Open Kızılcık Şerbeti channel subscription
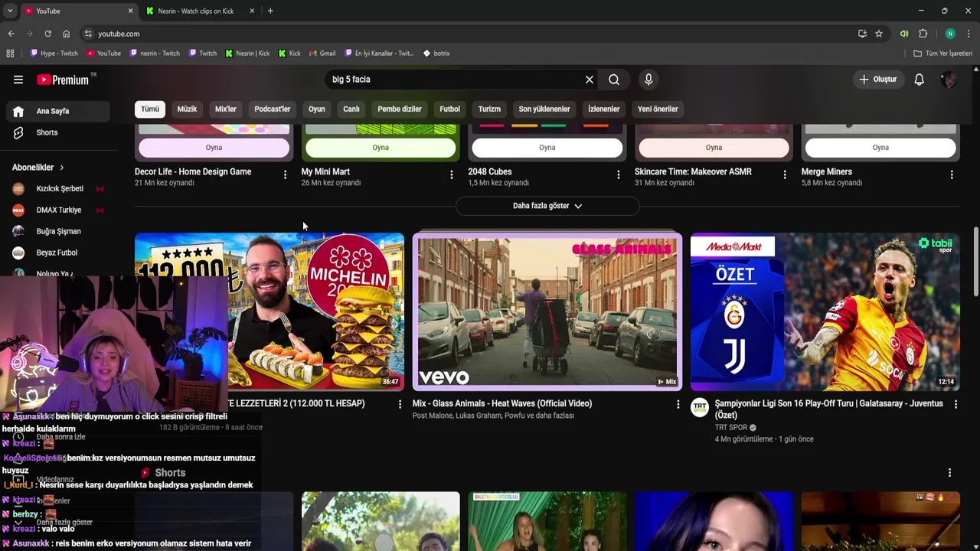Screen dimensions: 980x551 pyautogui.click(x=58, y=188)
